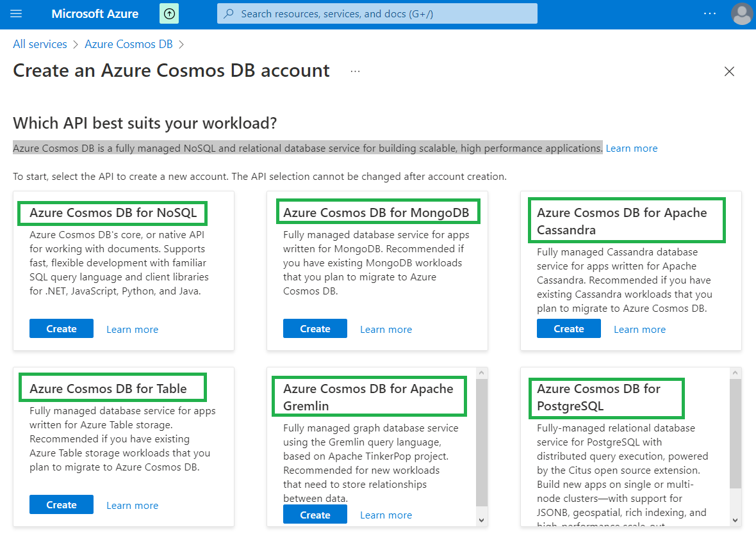This screenshot has width=756, height=539.
Task: Click the Create an Azure Cosmos DB account title
Action: pos(171,71)
